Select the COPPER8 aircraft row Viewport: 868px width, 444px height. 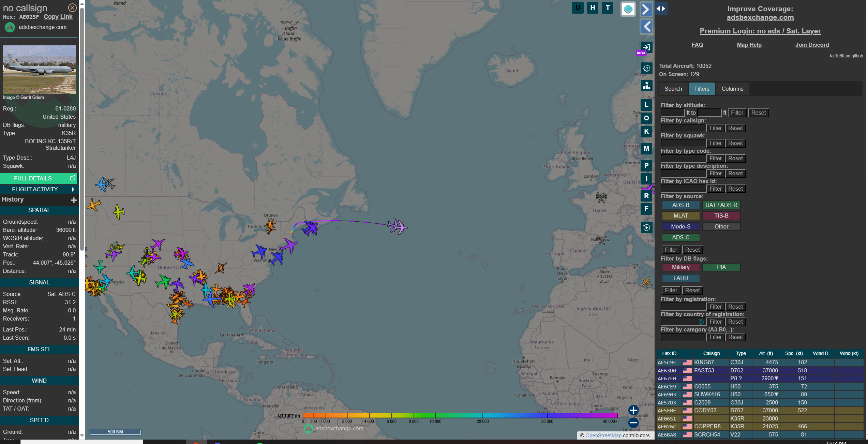(x=760, y=427)
